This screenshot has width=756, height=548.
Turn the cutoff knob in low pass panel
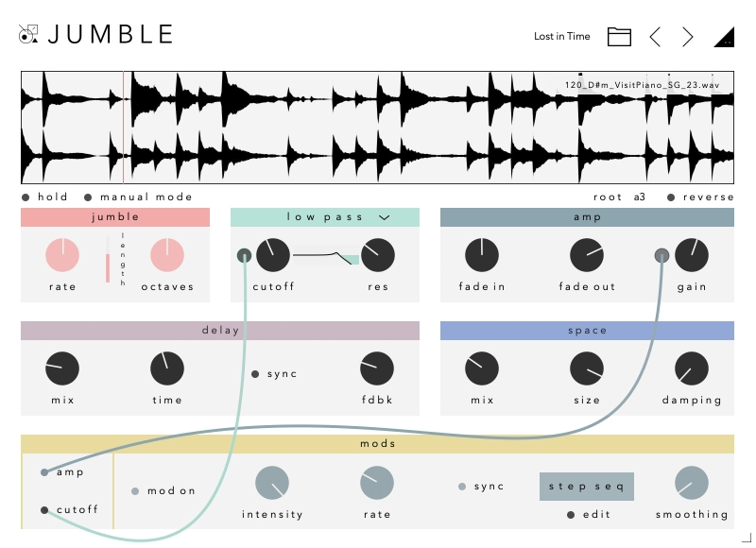coord(272,253)
